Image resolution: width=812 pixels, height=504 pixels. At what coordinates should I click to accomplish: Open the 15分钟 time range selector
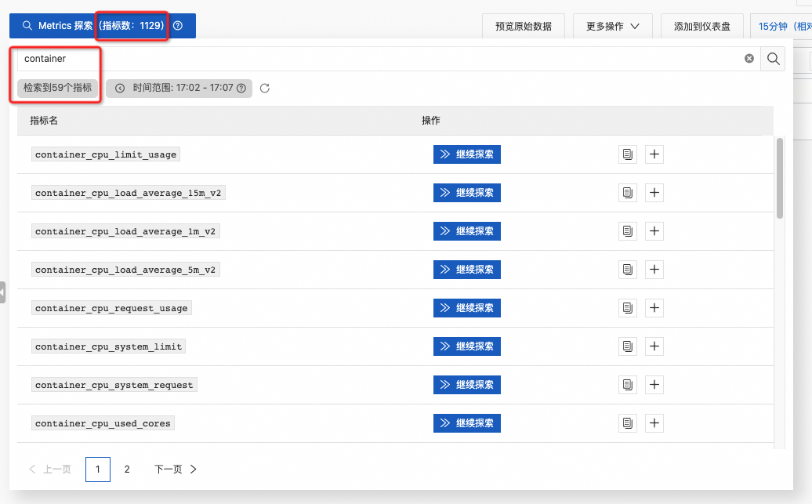(x=780, y=26)
